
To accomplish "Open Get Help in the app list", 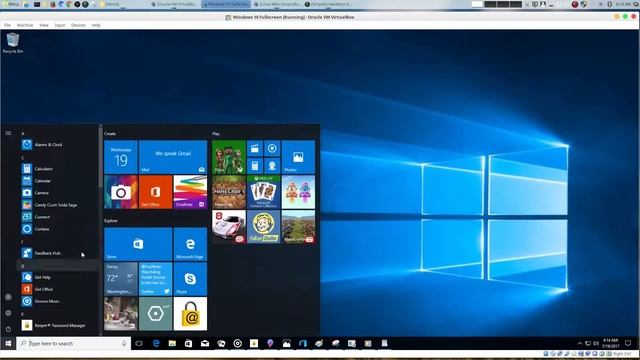I will pyautogui.click(x=57, y=277).
